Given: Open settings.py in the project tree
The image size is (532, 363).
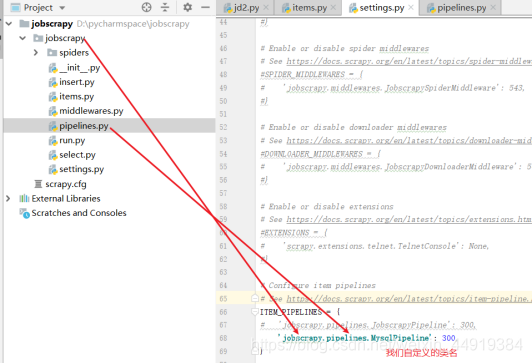Looking at the screenshot, I should pyautogui.click(x=81, y=169).
